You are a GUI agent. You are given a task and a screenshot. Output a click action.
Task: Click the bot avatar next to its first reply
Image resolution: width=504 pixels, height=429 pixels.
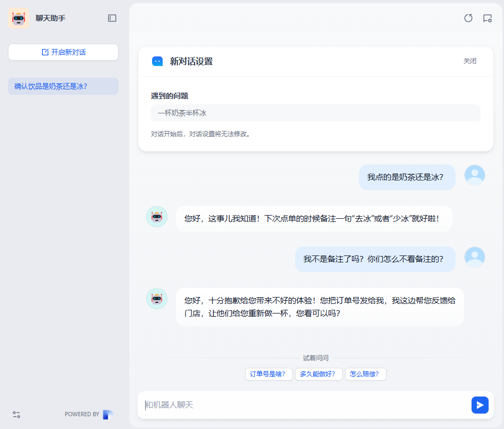(x=156, y=216)
